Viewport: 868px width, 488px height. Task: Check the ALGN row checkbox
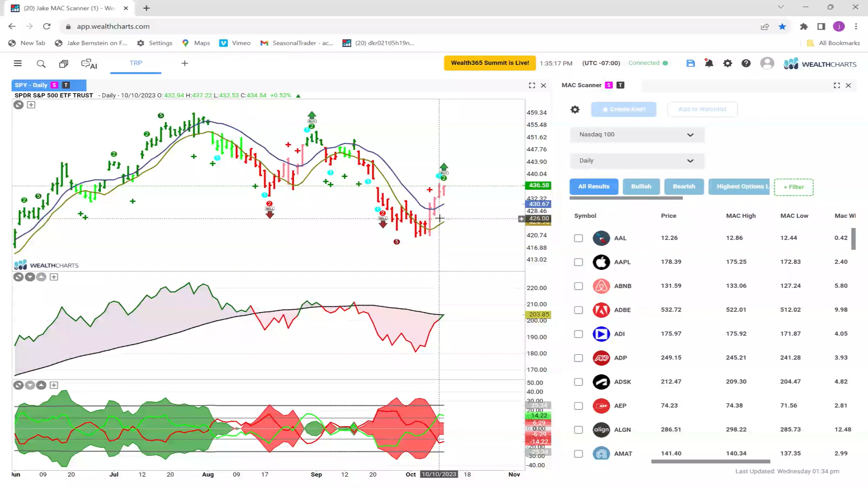pyautogui.click(x=578, y=430)
